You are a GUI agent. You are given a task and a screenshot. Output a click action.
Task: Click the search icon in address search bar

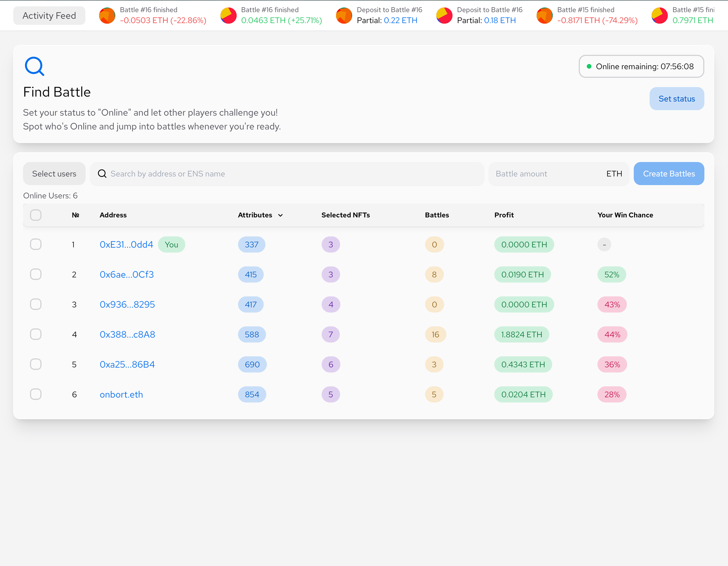pyautogui.click(x=102, y=174)
